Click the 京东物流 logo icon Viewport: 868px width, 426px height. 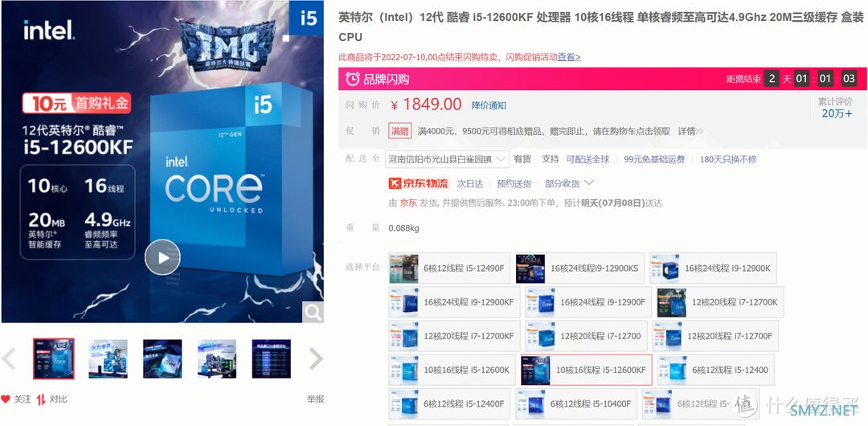tap(420, 183)
